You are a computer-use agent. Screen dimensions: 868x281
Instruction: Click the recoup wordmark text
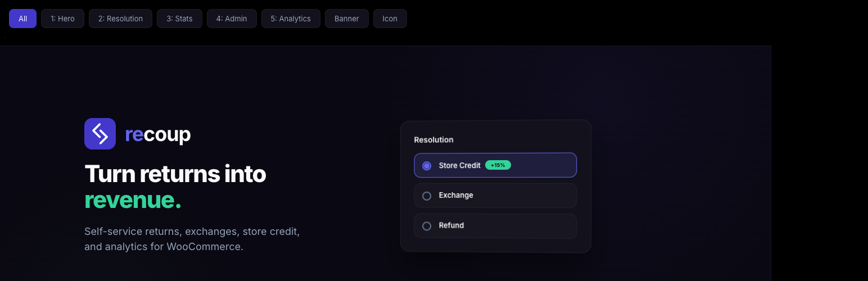coord(157,134)
